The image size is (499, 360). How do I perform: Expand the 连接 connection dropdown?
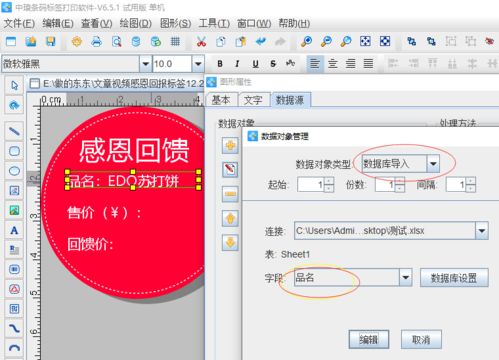[482, 231]
